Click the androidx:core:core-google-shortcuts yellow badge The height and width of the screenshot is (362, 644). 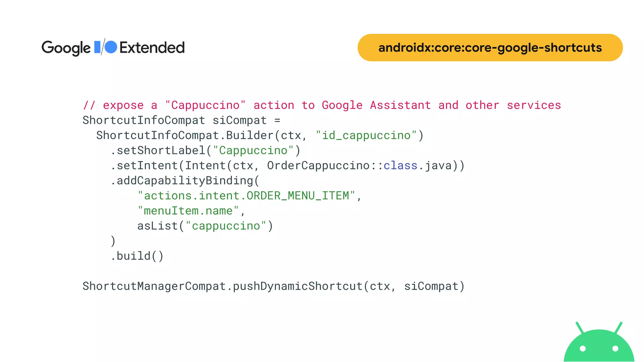click(490, 47)
